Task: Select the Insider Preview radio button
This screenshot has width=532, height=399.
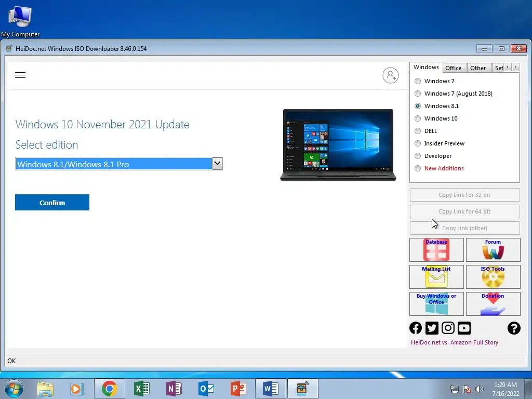Action: point(418,143)
